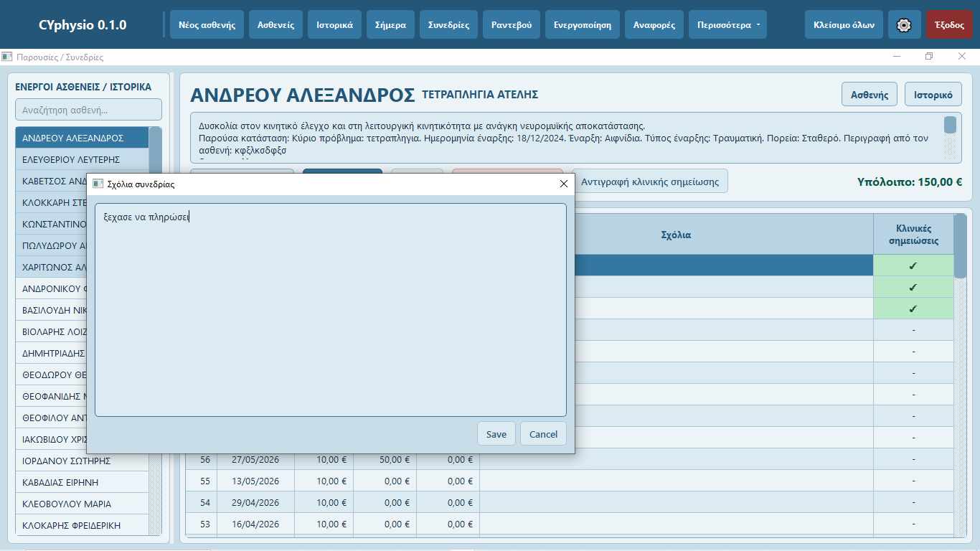
Task: Click the 50,00 € cell in session 56
Action: pos(385,459)
